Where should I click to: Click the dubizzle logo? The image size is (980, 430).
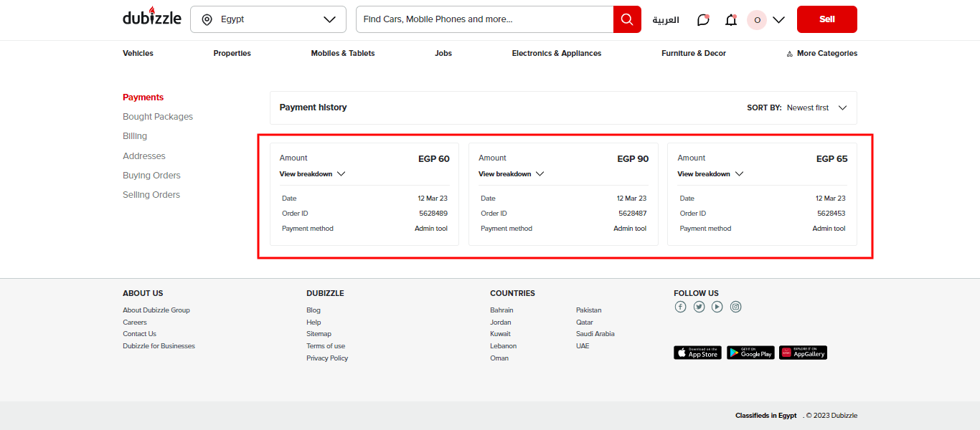coord(151,17)
